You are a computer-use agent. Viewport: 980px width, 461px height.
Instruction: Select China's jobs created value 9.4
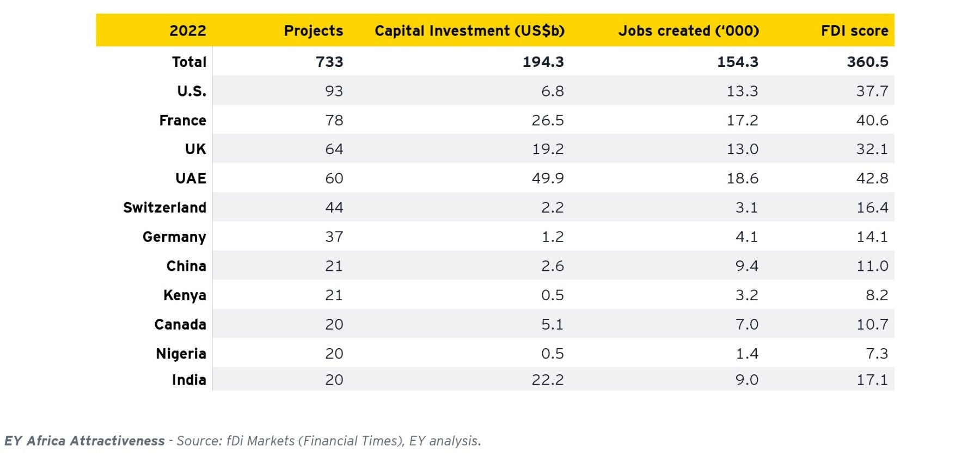coord(746,266)
